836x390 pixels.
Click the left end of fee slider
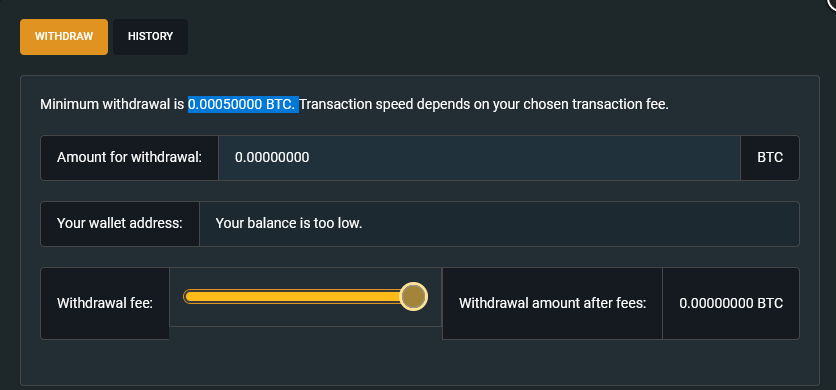click(187, 297)
